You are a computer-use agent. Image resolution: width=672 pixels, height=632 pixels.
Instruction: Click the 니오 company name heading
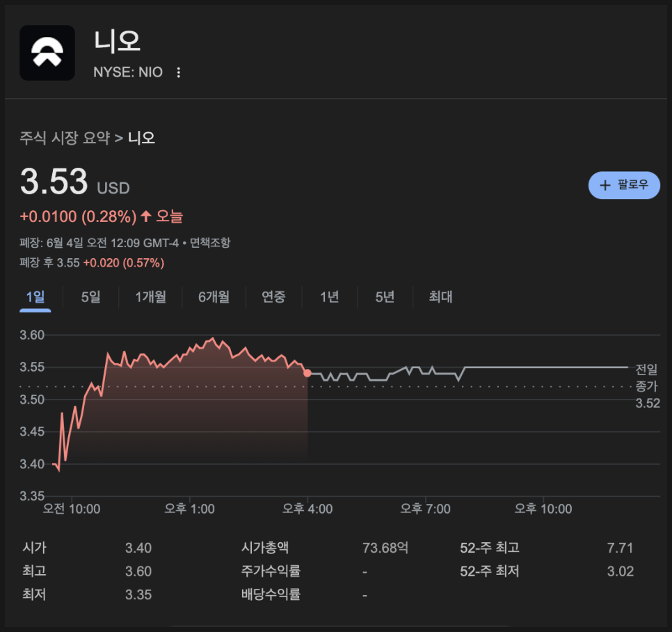click(117, 42)
